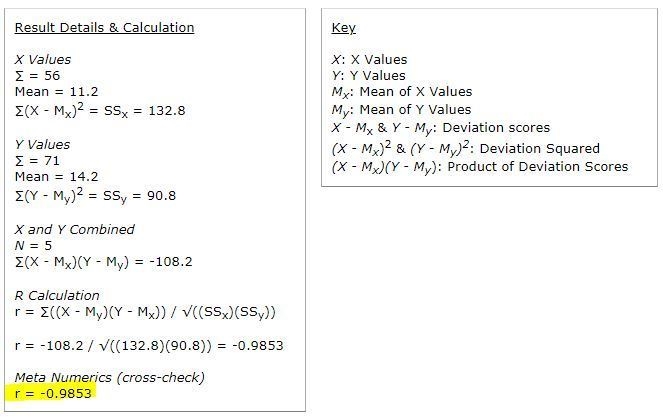Image resolution: width=663 pixels, height=418 pixels.
Task: Click the Deviation Squared key entry
Action: [x=466, y=148]
